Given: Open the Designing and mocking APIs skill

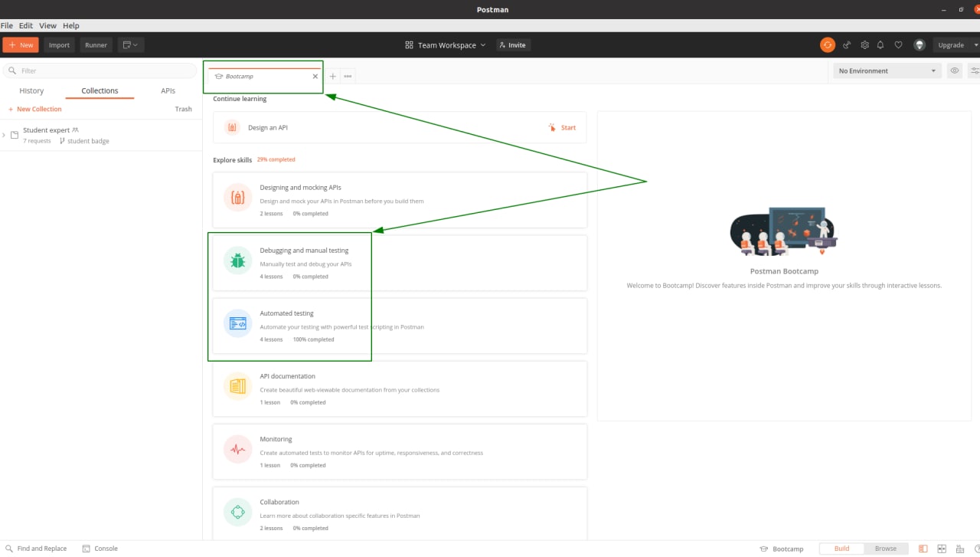Looking at the screenshot, I should click(x=400, y=200).
